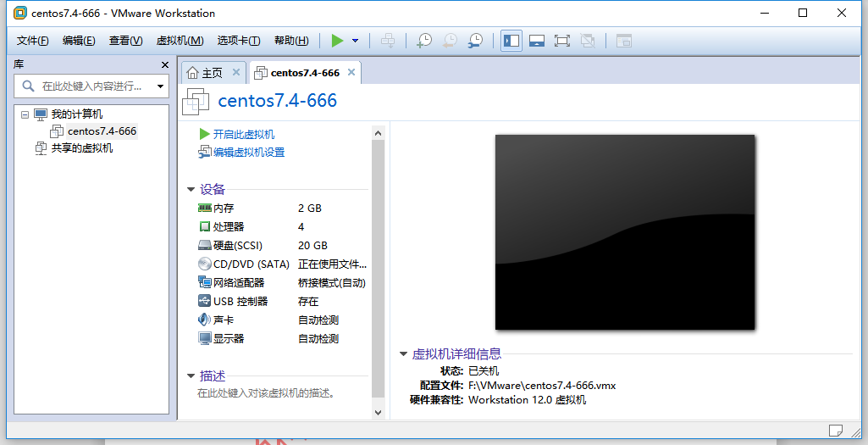Click the VMware Workstation title bar app icon

20,13
